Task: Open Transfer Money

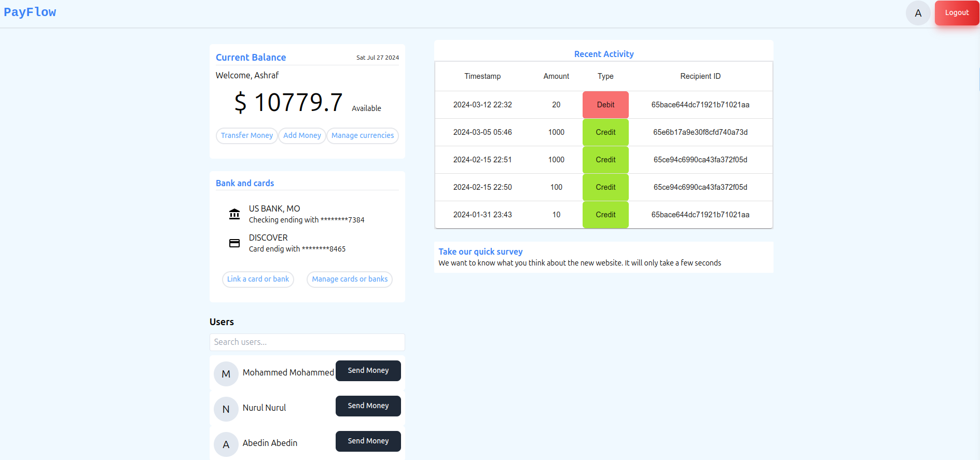Action: [246, 135]
